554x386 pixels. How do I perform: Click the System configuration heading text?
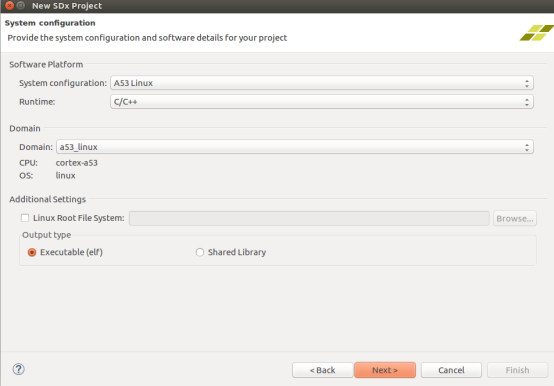point(50,23)
